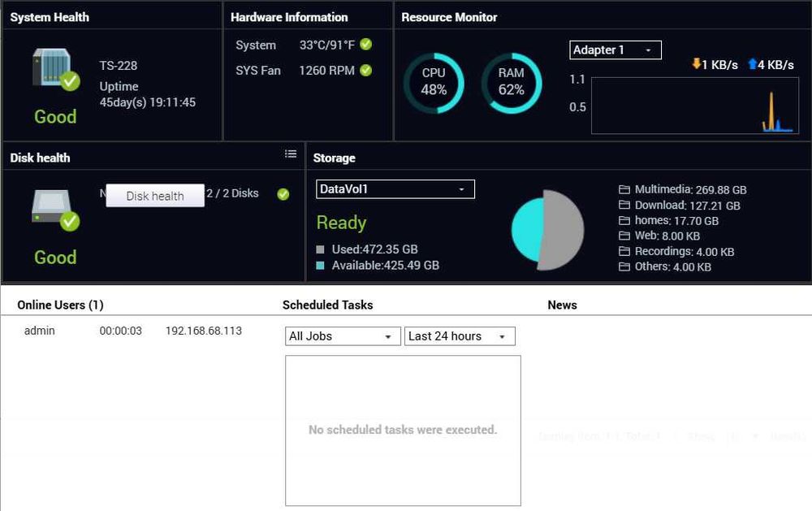Click the CPU 48% usage gauge

coord(434,83)
